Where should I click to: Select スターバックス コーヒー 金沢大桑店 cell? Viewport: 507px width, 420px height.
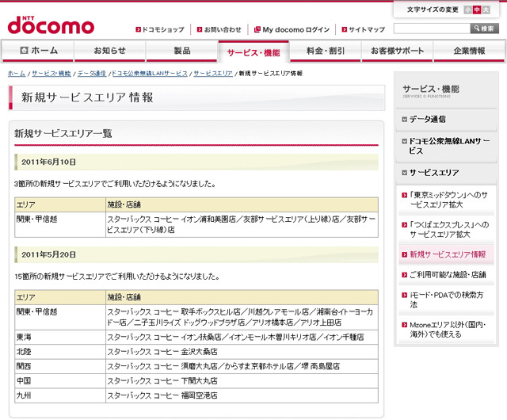242,352
